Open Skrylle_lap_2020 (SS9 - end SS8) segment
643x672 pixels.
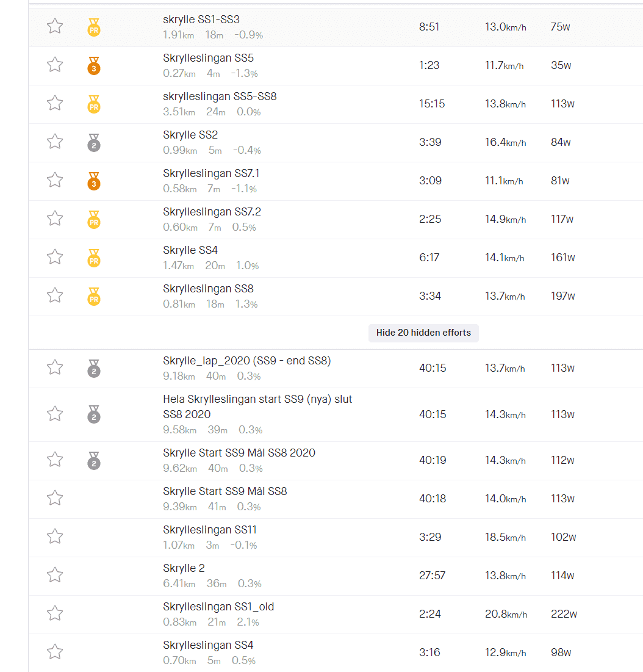(246, 361)
